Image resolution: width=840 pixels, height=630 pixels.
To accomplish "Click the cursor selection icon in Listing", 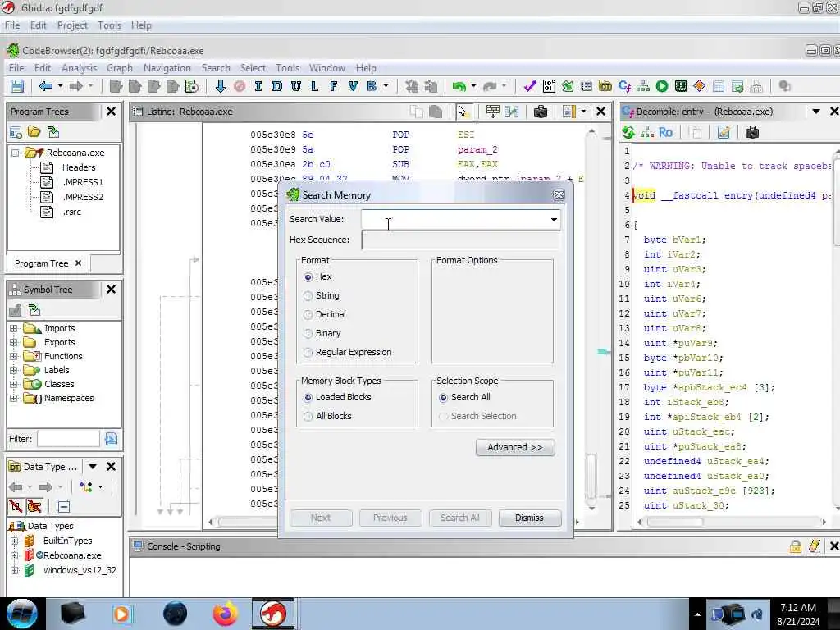I will tap(463, 112).
